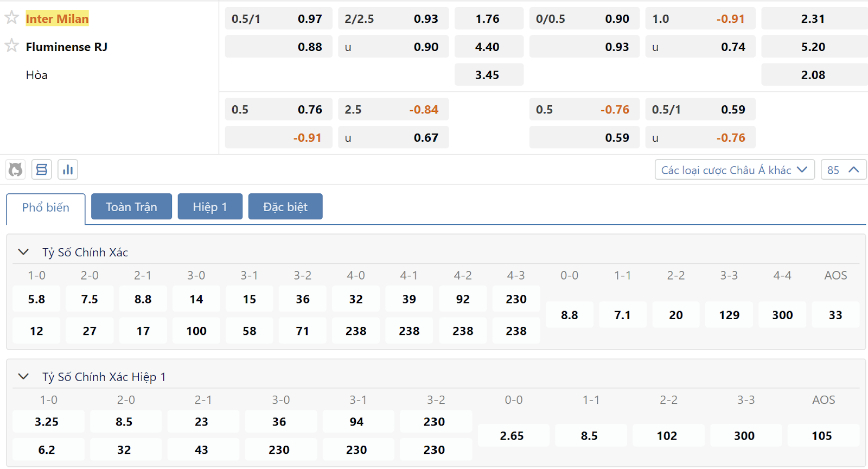Choose away score 1-3 at 58
This screenshot has width=868, height=469.
click(x=250, y=331)
